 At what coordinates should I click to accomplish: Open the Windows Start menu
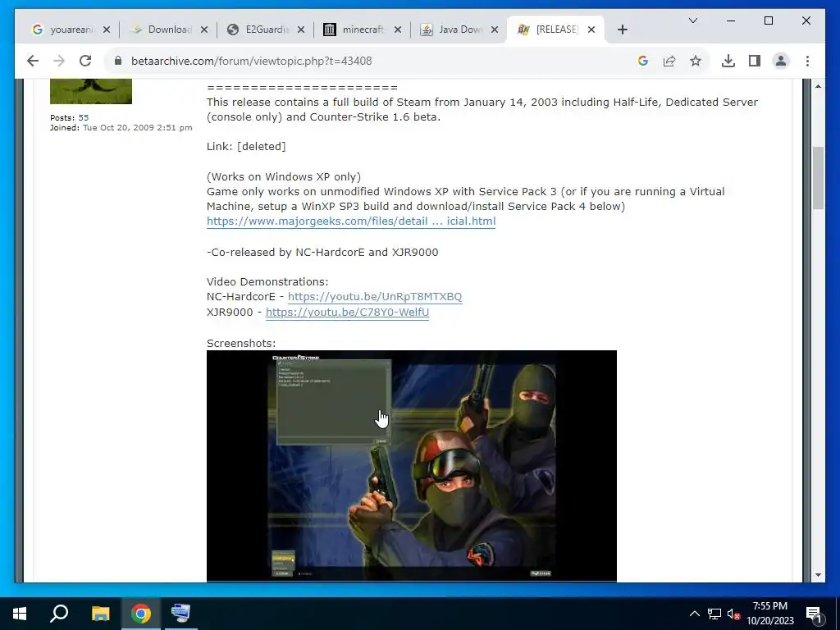pos(20,614)
